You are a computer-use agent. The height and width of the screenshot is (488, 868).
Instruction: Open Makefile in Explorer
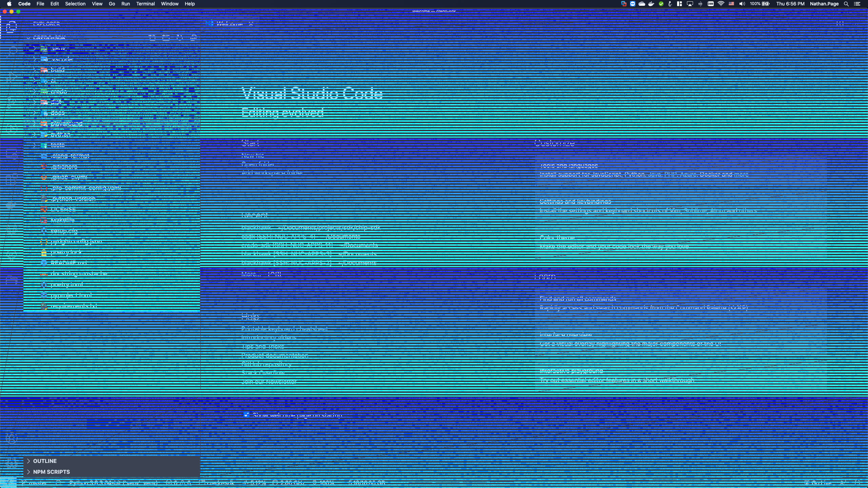[112, 220]
